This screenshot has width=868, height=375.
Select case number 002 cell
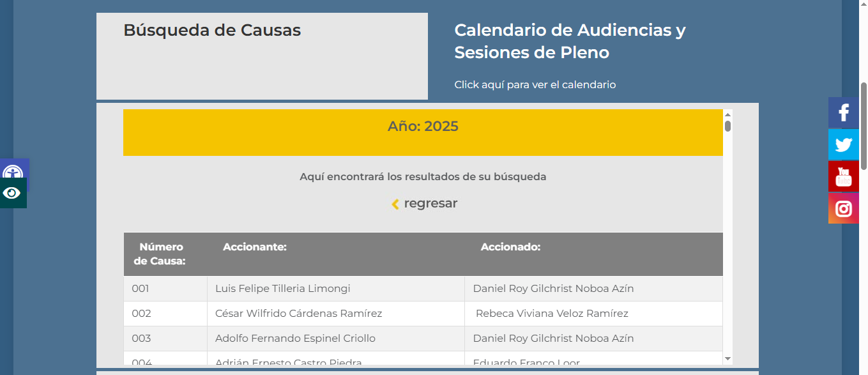pyautogui.click(x=142, y=314)
